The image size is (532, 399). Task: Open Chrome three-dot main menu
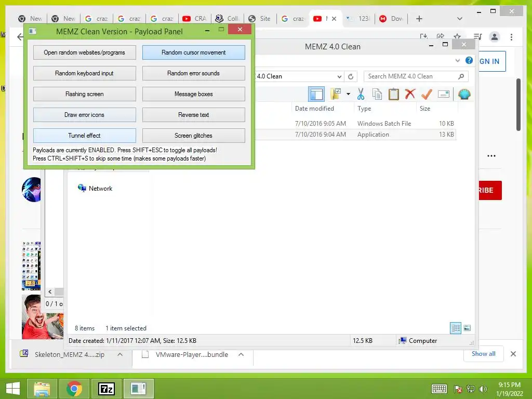511,37
